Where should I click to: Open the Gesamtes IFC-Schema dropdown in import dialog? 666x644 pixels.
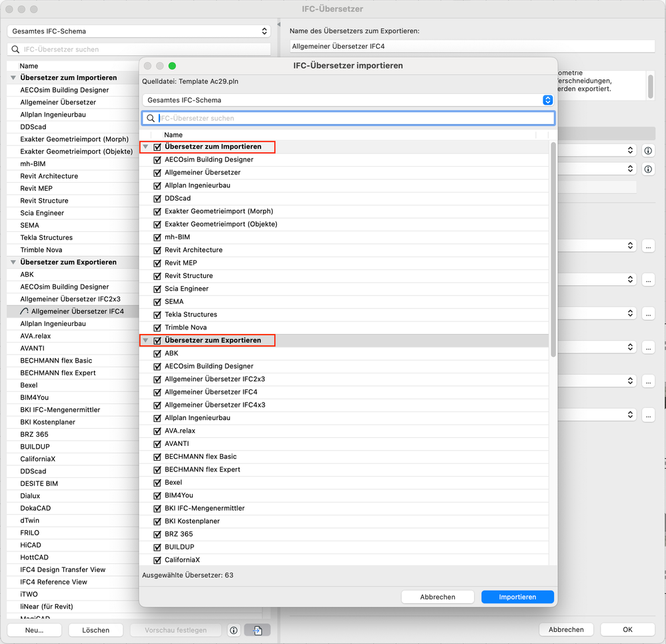point(348,100)
